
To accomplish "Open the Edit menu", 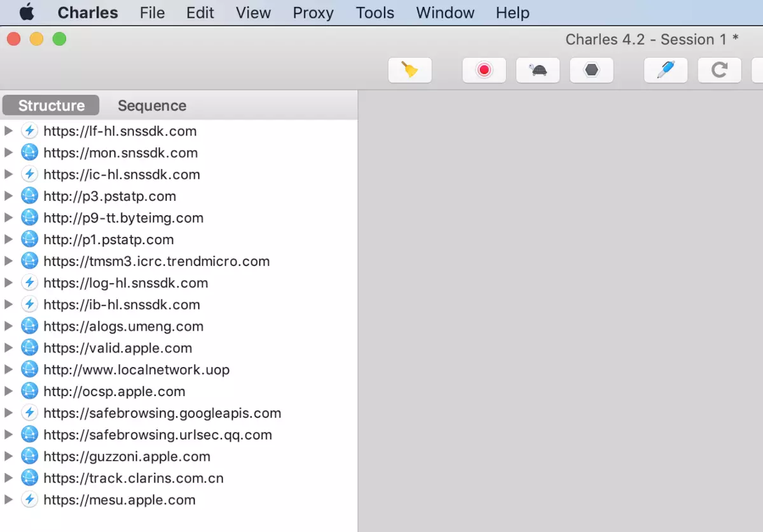I will click(200, 13).
